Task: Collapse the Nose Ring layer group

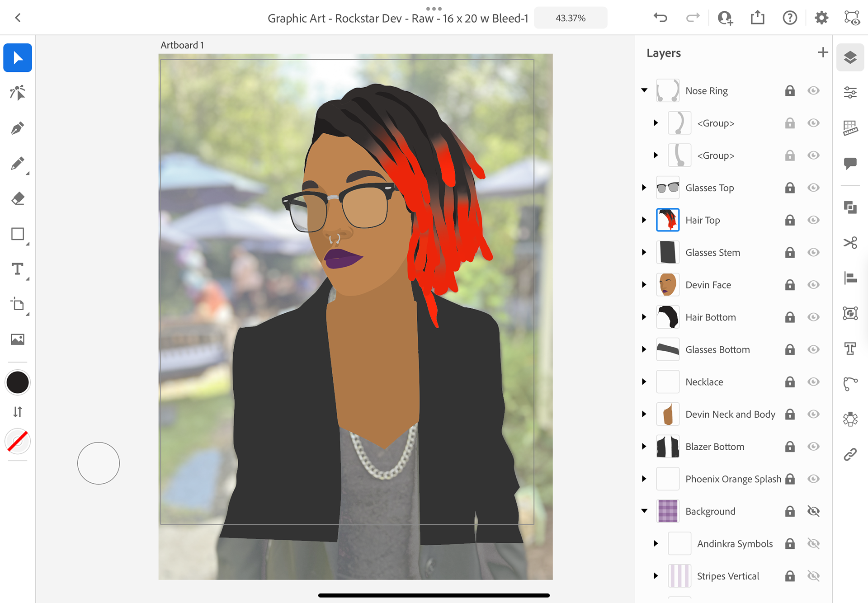Action: tap(644, 90)
